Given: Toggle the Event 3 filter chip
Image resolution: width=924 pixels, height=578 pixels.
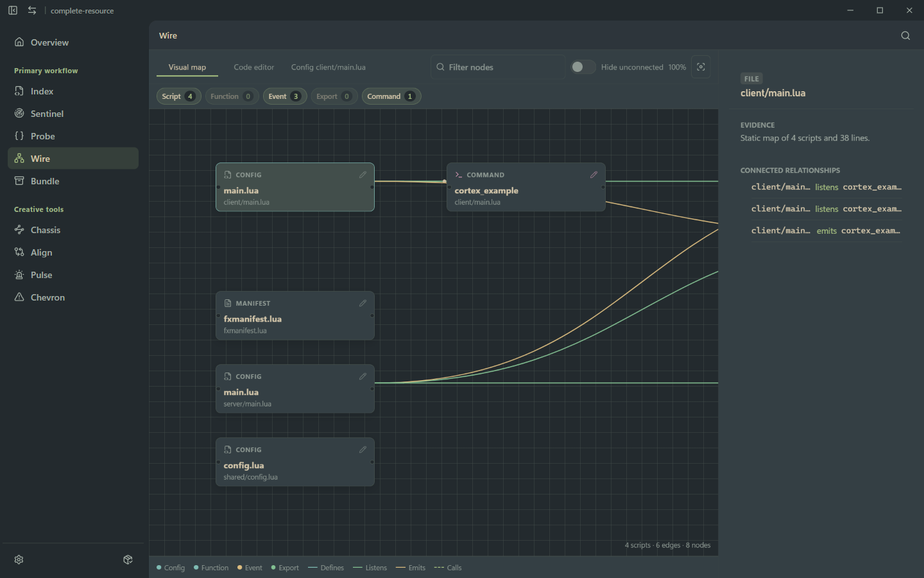Looking at the screenshot, I should click(285, 96).
